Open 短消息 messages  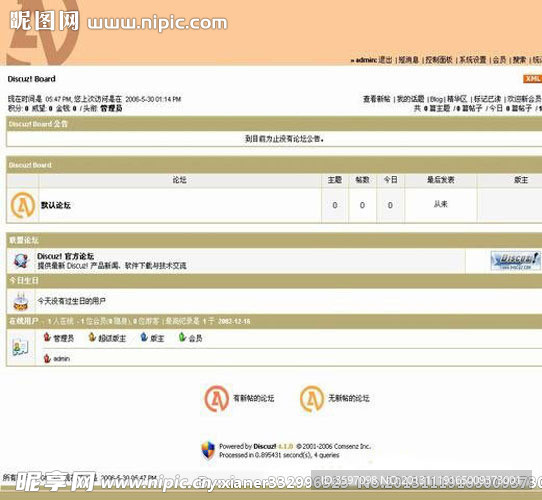pos(409,60)
